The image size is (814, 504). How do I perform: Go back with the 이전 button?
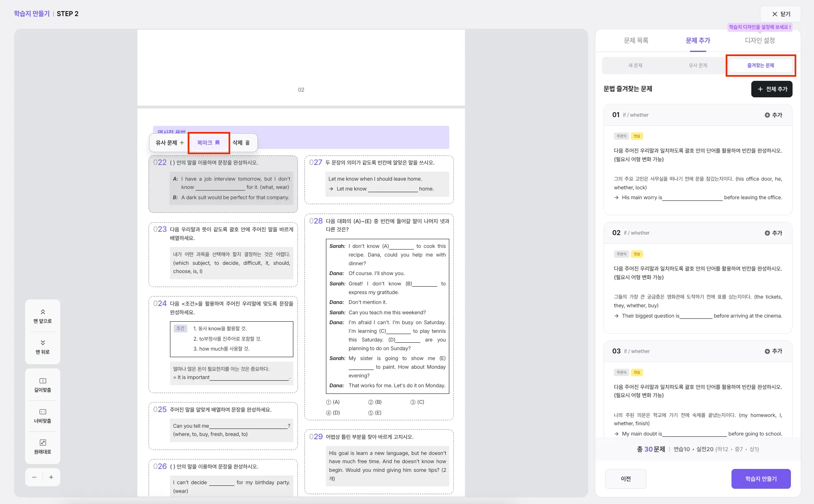click(x=625, y=479)
